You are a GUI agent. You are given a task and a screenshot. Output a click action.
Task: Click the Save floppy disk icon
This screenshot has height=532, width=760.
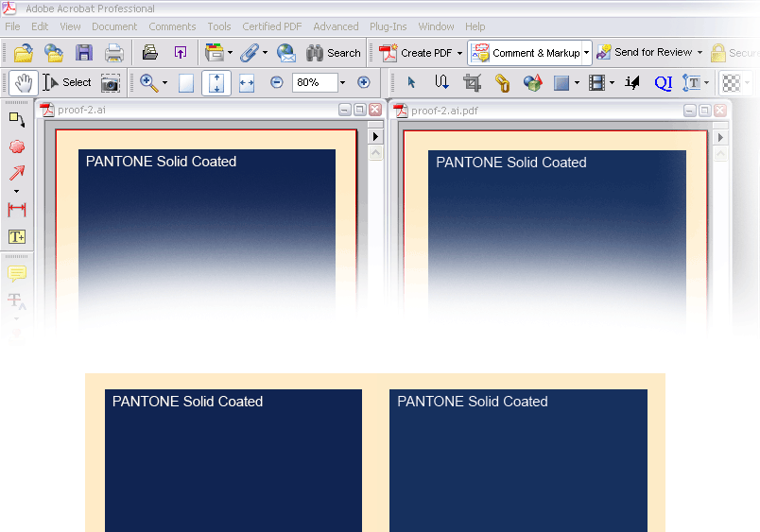84,53
